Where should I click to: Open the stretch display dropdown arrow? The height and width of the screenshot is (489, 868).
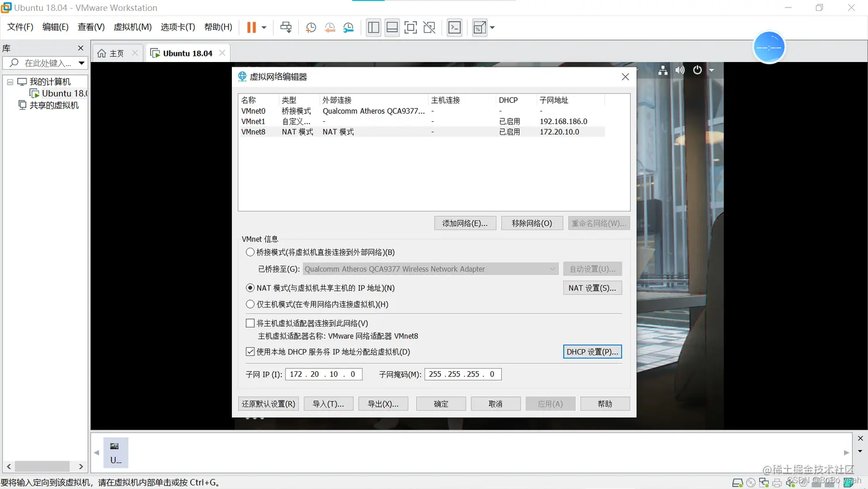point(492,28)
